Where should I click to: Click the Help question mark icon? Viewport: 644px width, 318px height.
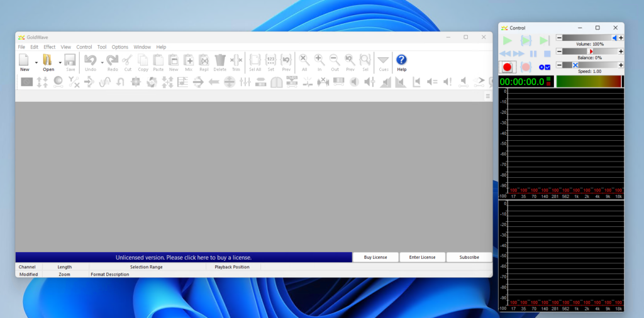tap(401, 60)
